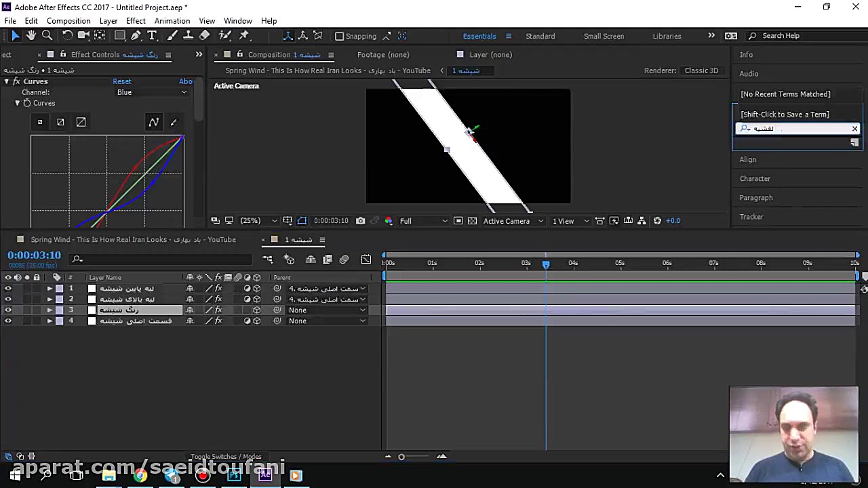This screenshot has height=488, width=868.
Task: Open the Channel dropdown set to Blue
Action: point(153,92)
